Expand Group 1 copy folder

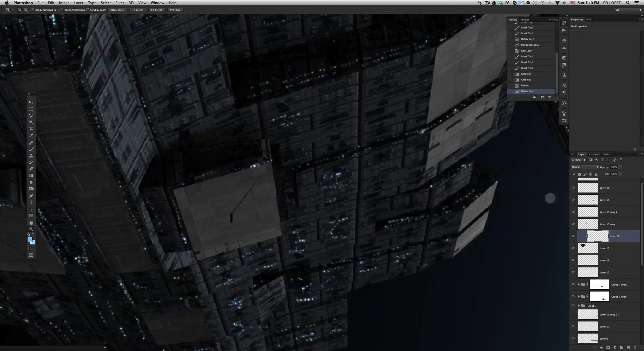[x=579, y=297]
